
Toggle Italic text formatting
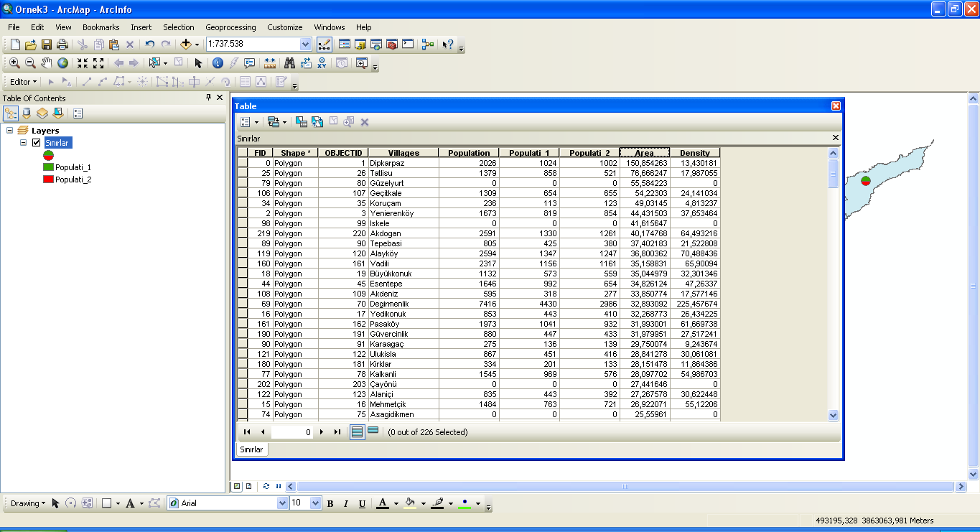click(346, 503)
